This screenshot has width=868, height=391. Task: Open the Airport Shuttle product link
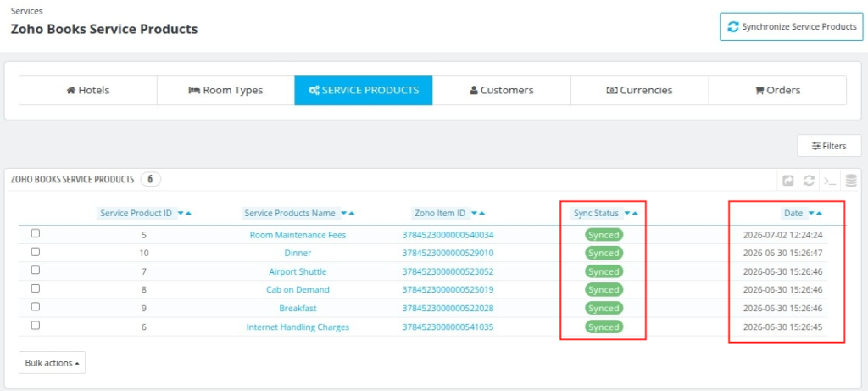[298, 272]
